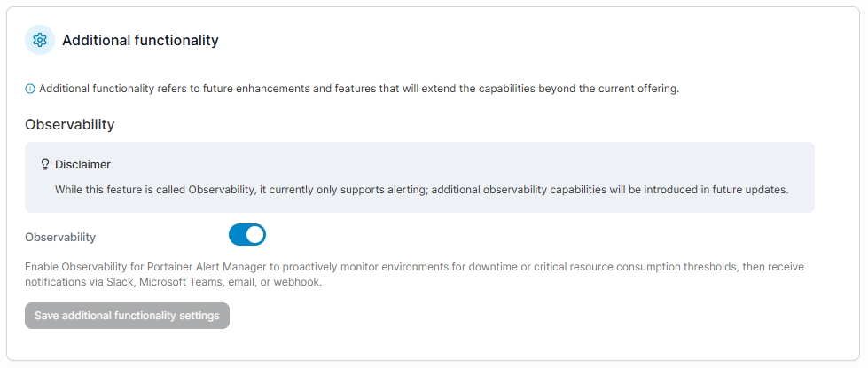868x368 pixels.
Task: Click the Disclaimer label text
Action: [82, 164]
